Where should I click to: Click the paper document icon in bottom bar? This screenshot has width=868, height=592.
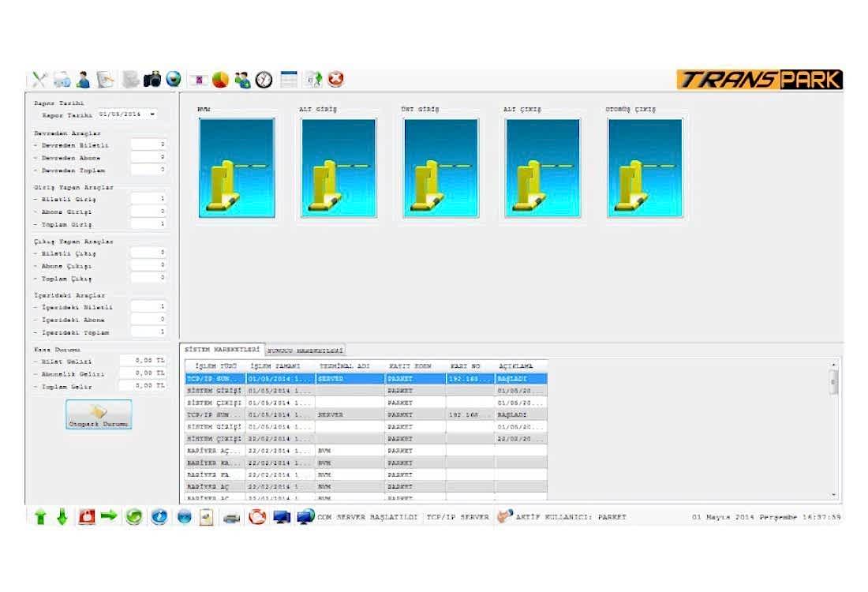(x=207, y=517)
